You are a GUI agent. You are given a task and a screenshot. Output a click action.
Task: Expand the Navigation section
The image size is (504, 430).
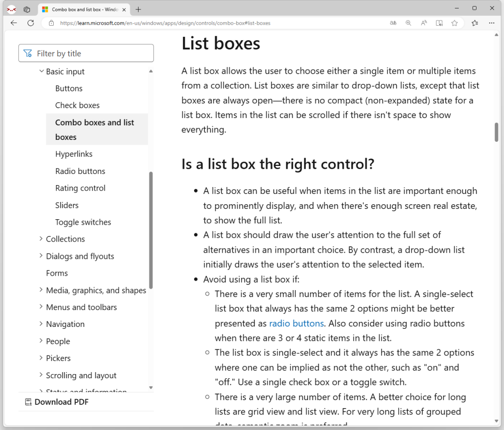coord(41,324)
